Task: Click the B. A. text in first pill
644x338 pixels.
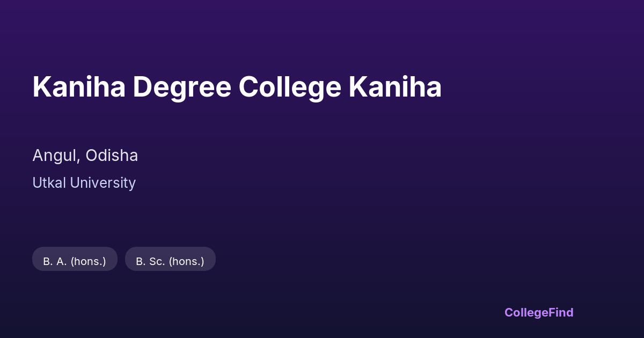Action: (55, 262)
